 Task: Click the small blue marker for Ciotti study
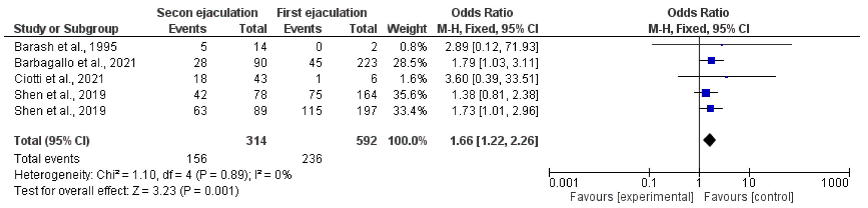[x=726, y=77]
